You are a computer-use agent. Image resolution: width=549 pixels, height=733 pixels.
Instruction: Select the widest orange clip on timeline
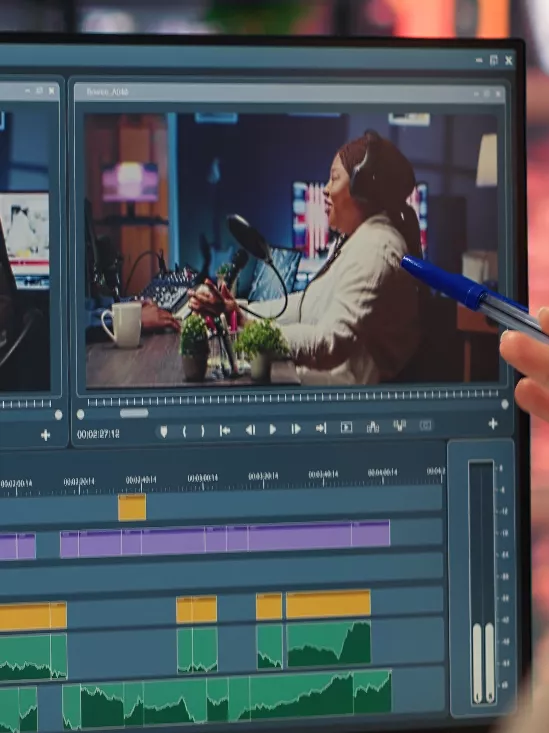click(328, 604)
